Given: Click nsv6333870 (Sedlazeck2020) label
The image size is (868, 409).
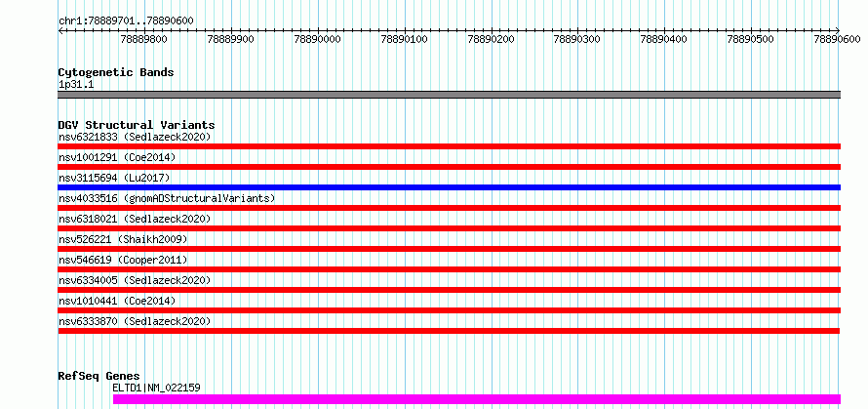Looking at the screenshot, I should [x=135, y=321].
